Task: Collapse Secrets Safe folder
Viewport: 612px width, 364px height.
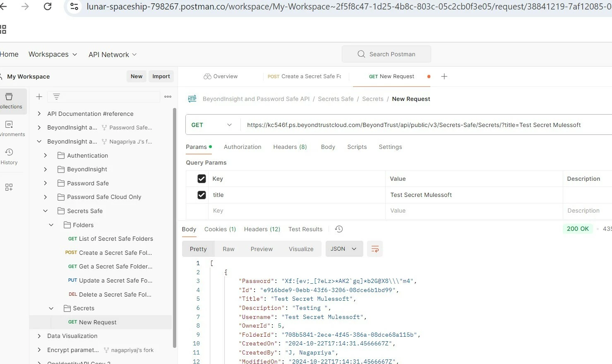Action: [46, 211]
